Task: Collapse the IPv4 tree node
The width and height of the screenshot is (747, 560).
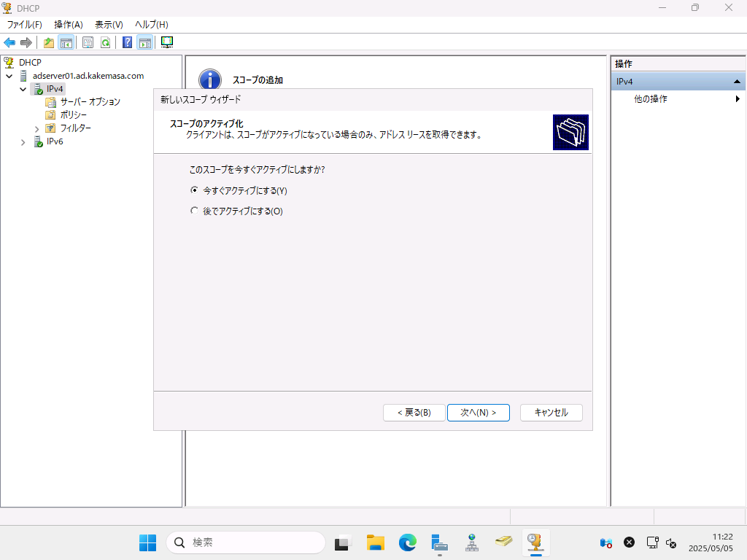Action: pos(23,89)
